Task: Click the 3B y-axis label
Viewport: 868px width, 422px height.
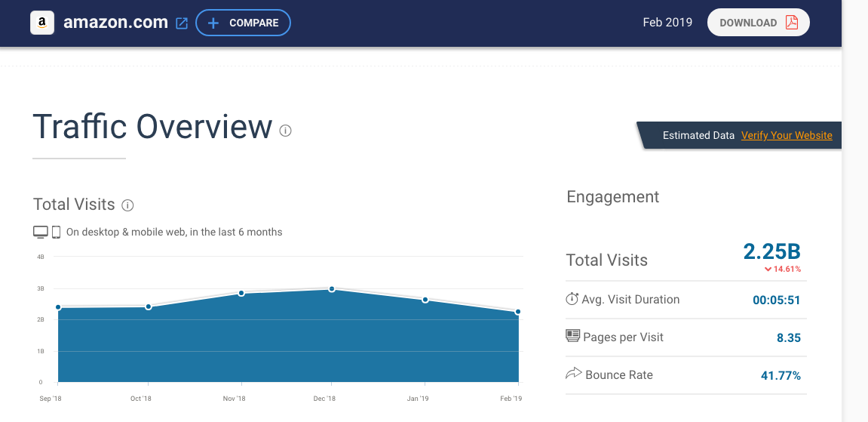Action: pyautogui.click(x=41, y=288)
